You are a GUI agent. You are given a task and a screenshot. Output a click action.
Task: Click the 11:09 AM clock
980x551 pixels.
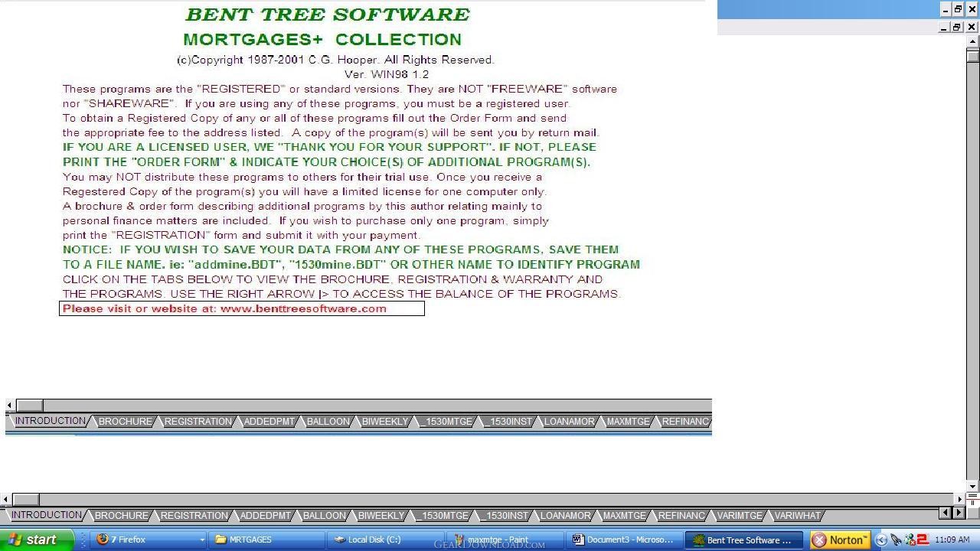click(x=952, y=540)
